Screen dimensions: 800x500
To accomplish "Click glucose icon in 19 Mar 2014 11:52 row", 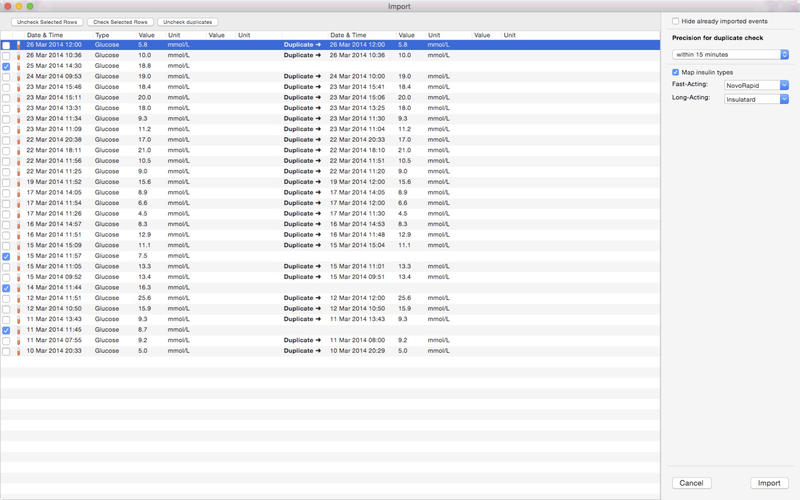I will pyautogui.click(x=18, y=182).
